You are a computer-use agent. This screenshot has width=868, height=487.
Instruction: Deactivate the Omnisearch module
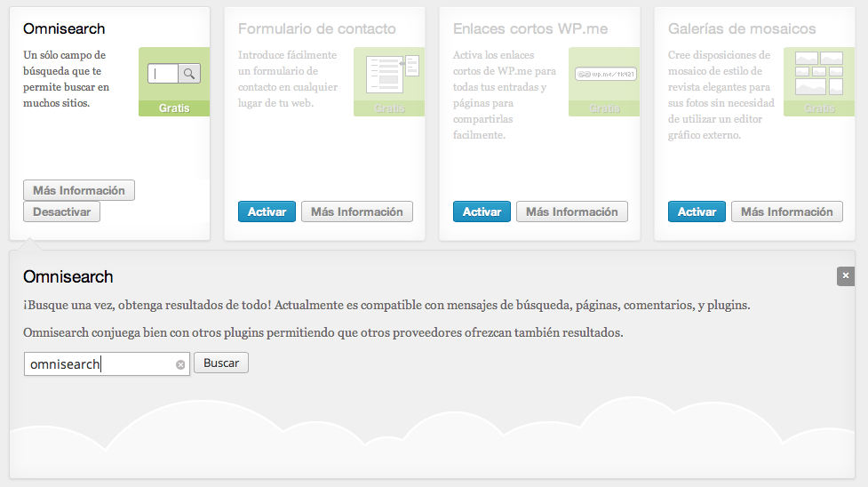click(61, 212)
